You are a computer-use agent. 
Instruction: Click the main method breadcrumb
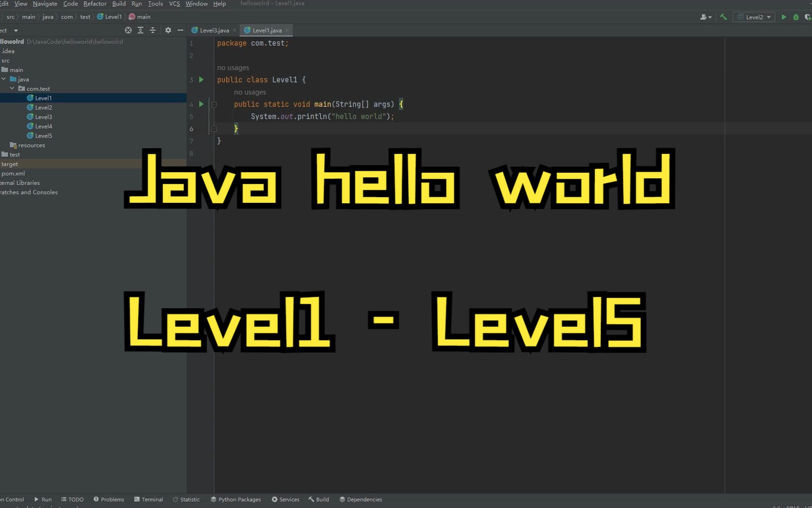pyautogui.click(x=140, y=17)
